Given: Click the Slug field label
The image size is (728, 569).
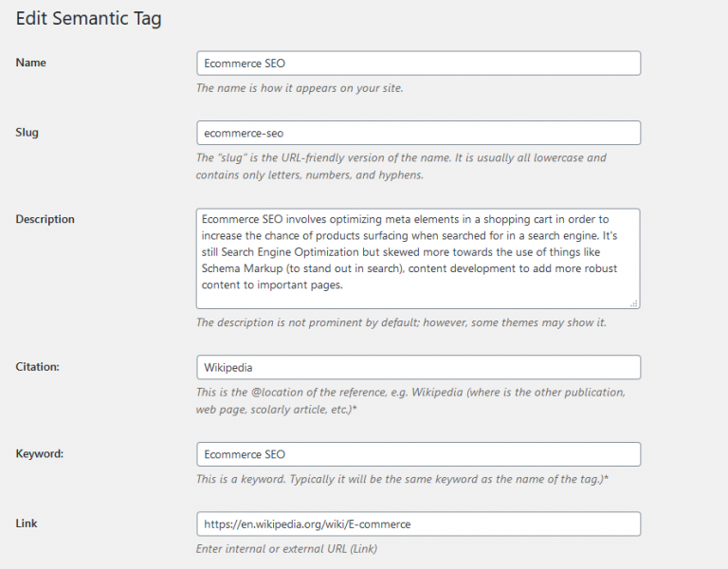Looking at the screenshot, I should [27, 132].
